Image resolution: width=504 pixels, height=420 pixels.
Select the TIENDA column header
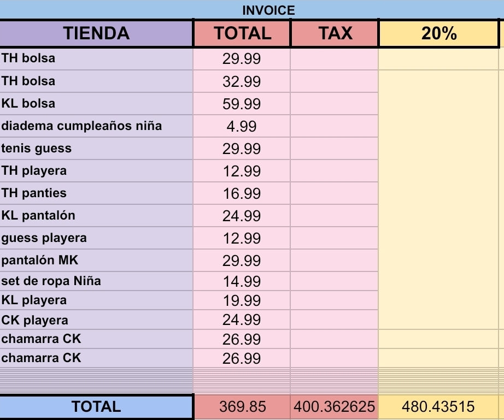96,33
